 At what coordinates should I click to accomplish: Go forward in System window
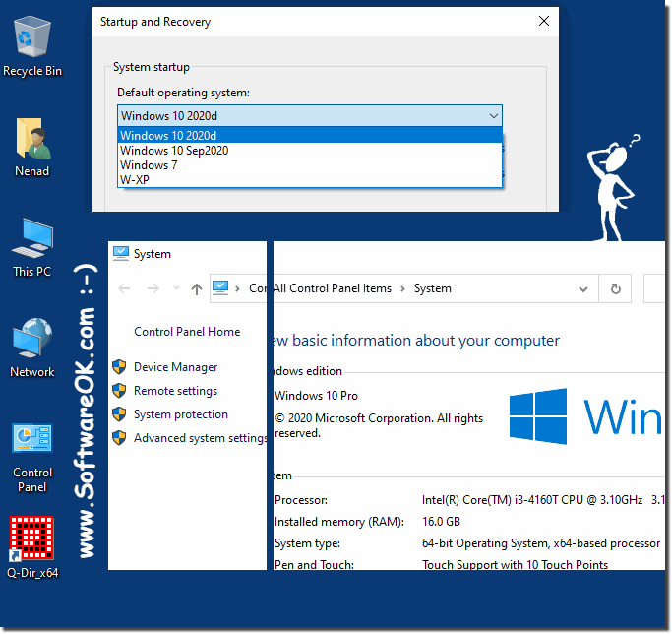point(153,288)
